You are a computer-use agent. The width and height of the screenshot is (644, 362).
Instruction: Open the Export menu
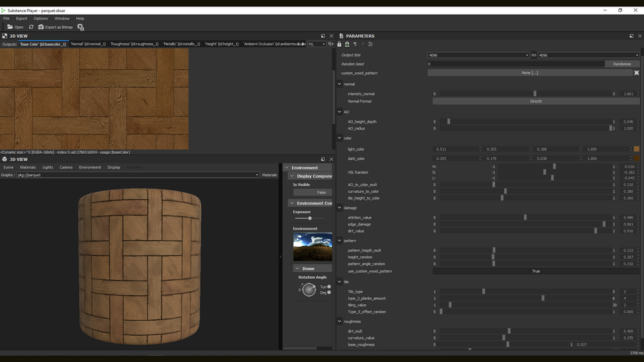(x=22, y=19)
